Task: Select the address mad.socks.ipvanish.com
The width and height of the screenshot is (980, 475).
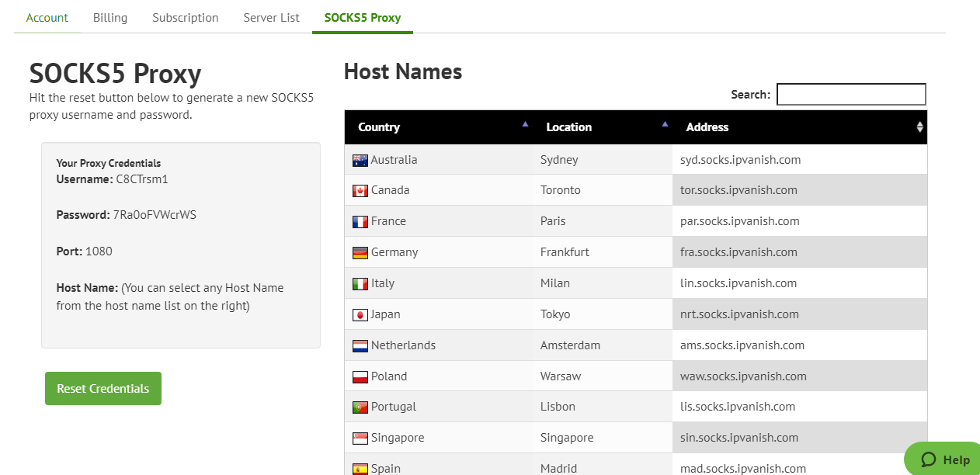Action: (x=743, y=468)
